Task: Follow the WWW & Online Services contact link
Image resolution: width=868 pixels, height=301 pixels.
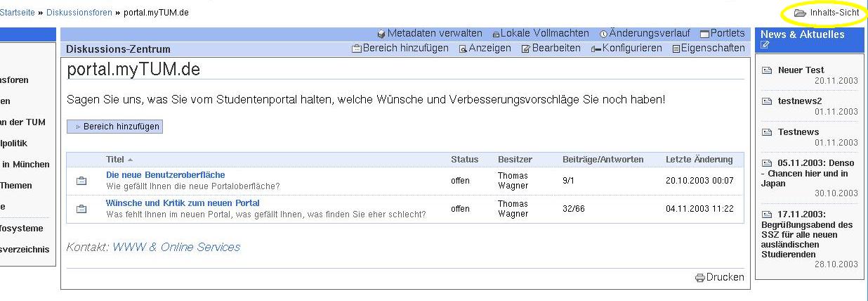Action: click(x=176, y=248)
